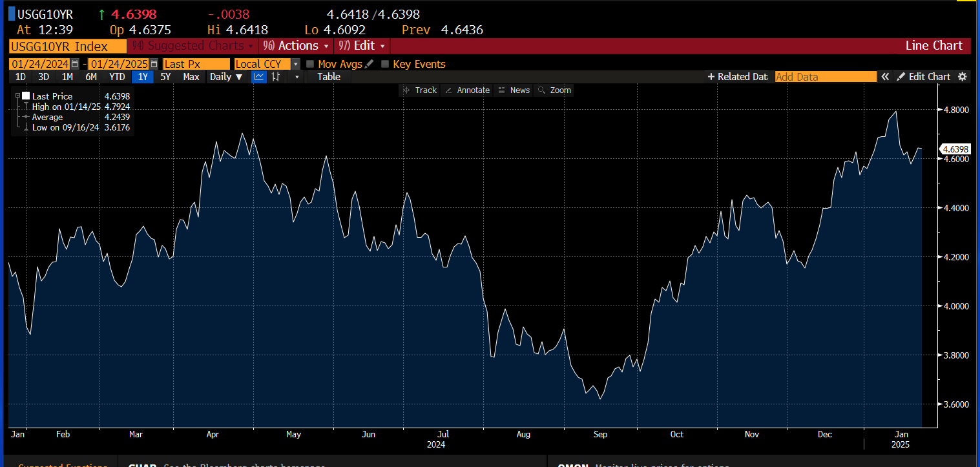Switch to the bar chart type icon

click(x=276, y=77)
